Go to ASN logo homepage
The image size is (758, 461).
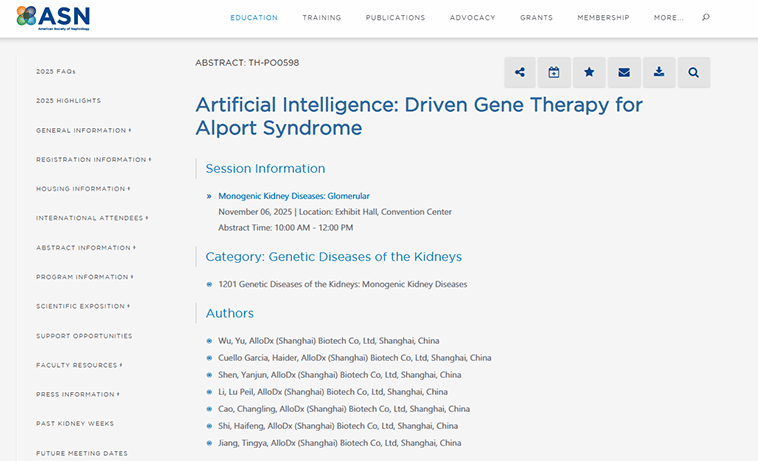pyautogui.click(x=53, y=17)
